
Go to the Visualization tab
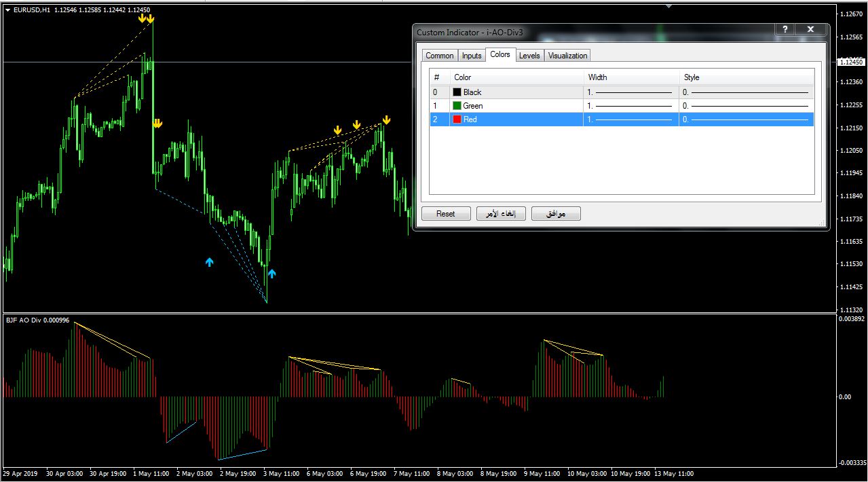click(567, 56)
